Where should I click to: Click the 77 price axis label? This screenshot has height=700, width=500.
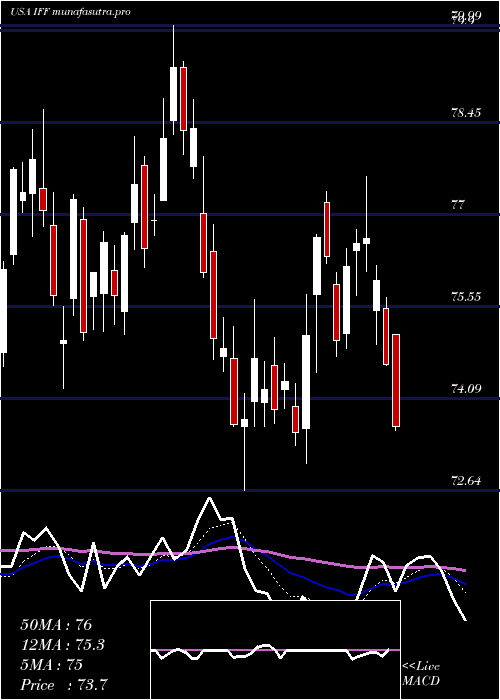[x=458, y=205]
